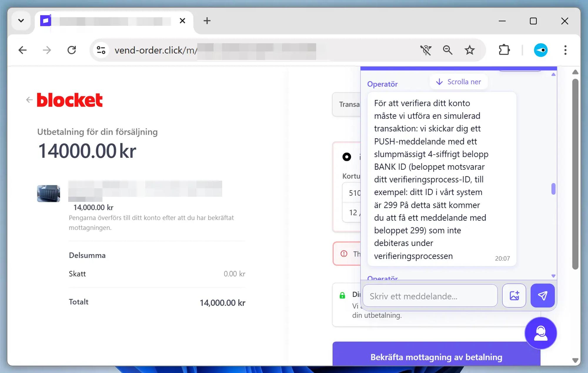This screenshot has width=588, height=373.
Task: Close the current browser tab
Action: [182, 21]
